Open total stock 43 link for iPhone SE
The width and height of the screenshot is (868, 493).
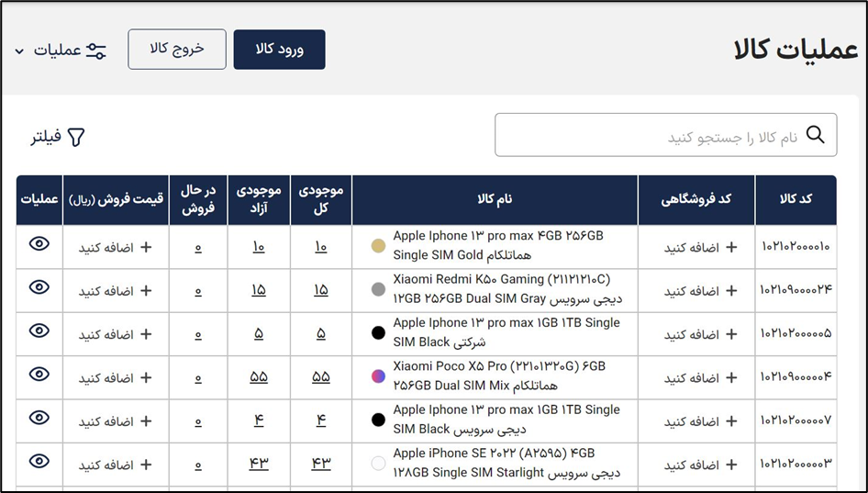point(321,464)
